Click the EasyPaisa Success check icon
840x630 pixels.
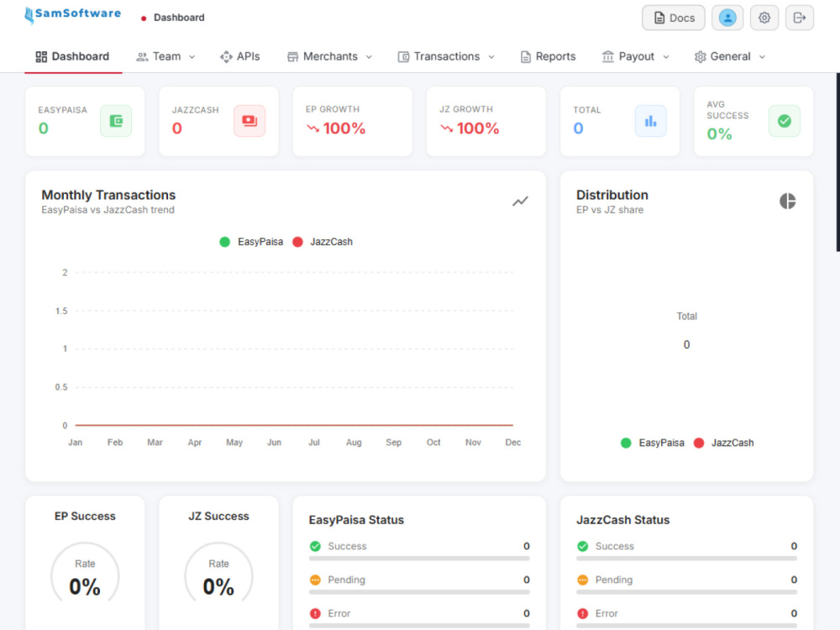point(315,547)
